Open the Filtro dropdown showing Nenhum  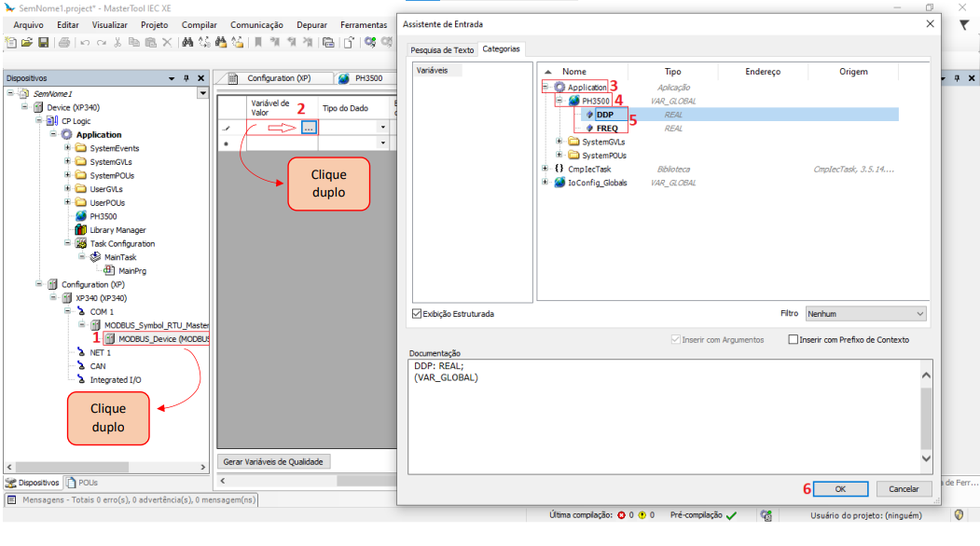tap(864, 314)
